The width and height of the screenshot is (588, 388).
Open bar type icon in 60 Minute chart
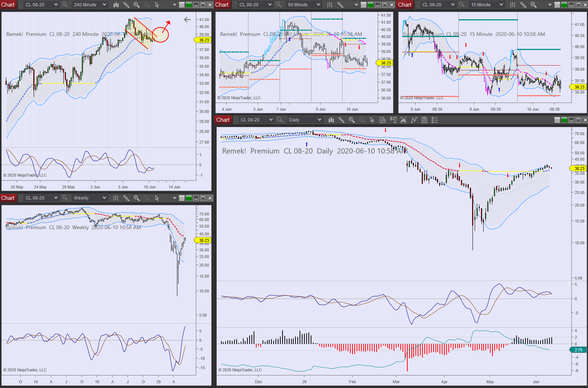[x=330, y=5]
